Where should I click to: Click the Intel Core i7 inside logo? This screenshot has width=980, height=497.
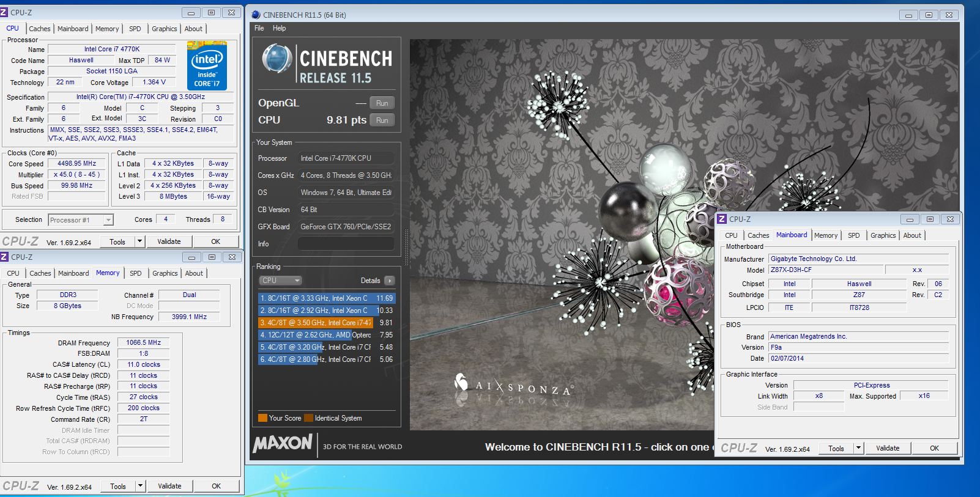click(207, 66)
